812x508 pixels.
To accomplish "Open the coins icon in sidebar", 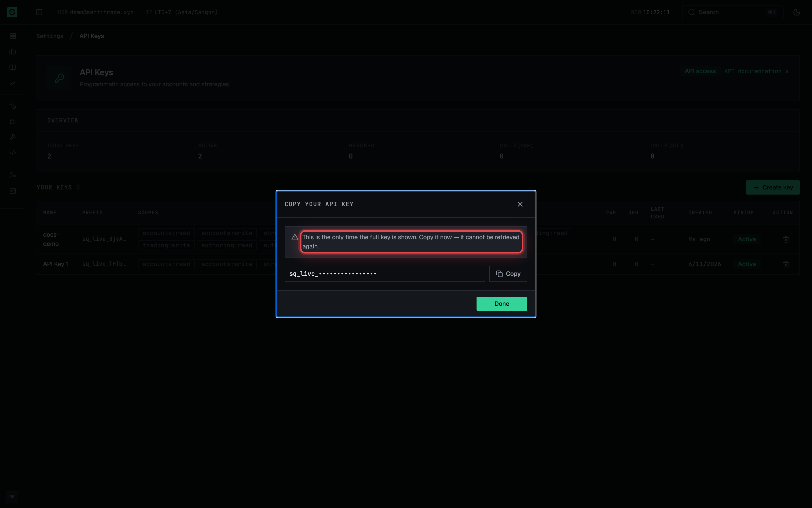I will [x=13, y=105].
